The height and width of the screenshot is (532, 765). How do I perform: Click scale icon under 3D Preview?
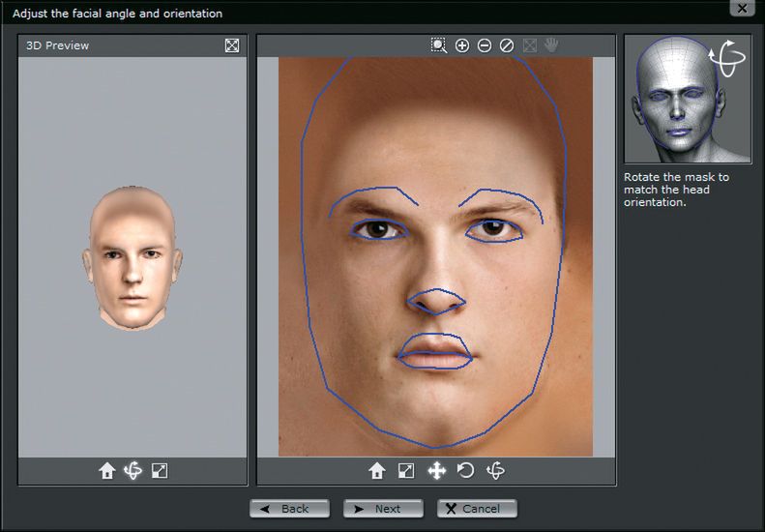161,471
